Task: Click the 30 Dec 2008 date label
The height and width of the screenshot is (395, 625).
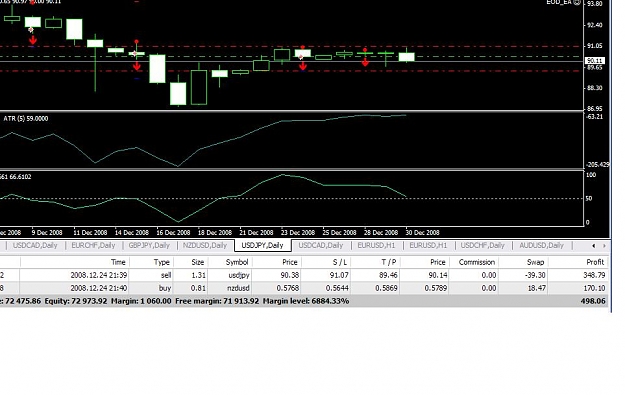Action: pos(423,232)
